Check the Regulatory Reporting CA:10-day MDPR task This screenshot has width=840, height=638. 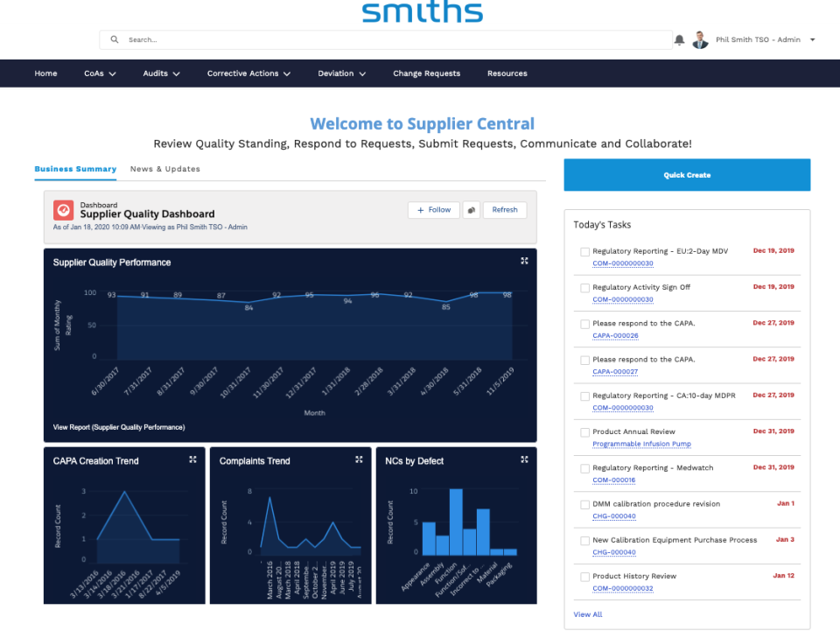[585, 396]
